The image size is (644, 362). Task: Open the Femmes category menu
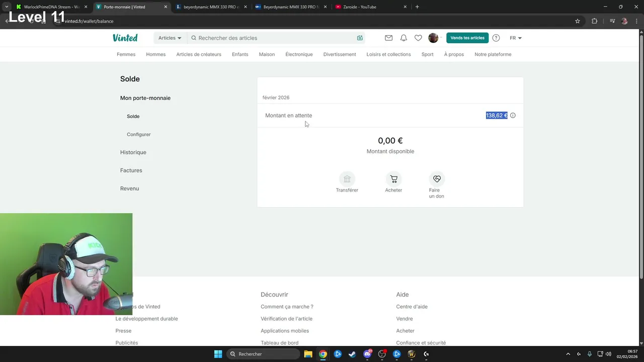pos(126,54)
